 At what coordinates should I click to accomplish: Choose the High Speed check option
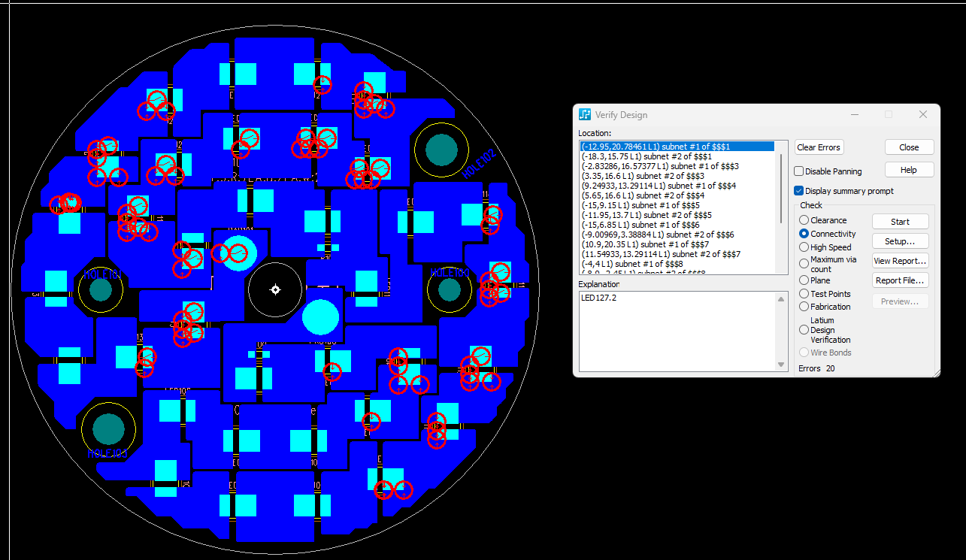coord(804,247)
